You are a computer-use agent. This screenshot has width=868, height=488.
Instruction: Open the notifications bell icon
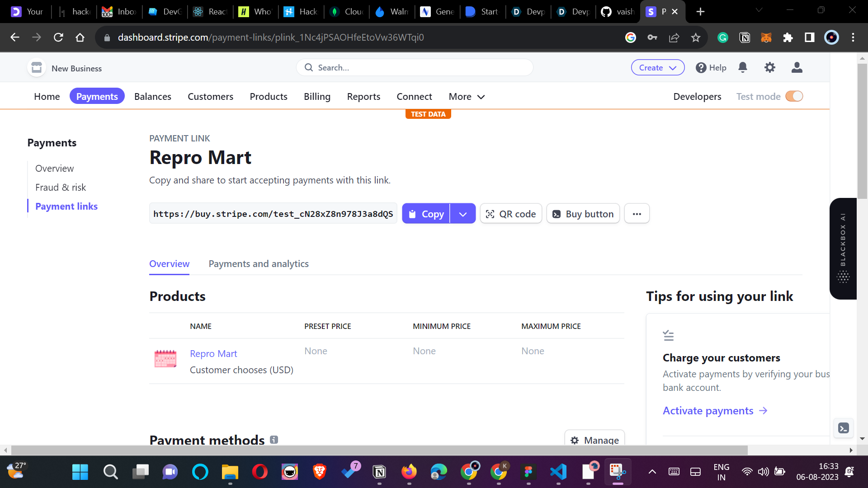coord(743,67)
